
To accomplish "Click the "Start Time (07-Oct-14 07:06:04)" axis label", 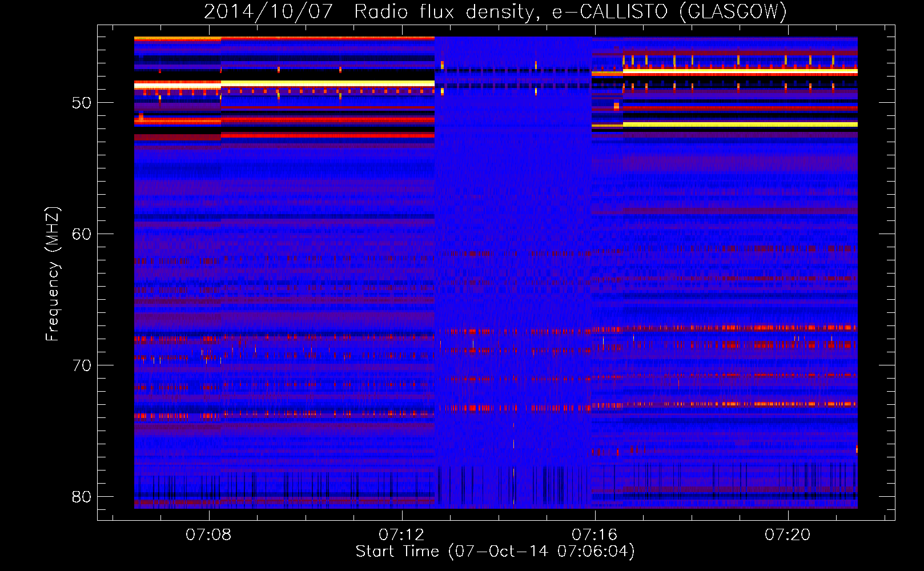I will tap(495, 552).
